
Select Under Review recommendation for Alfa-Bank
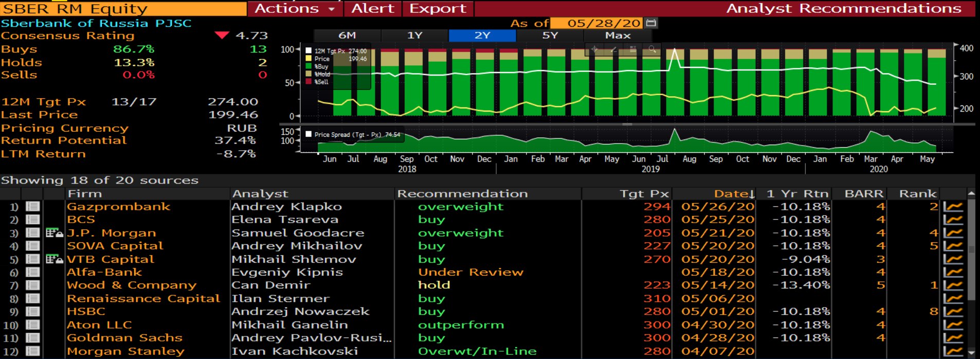click(470, 272)
